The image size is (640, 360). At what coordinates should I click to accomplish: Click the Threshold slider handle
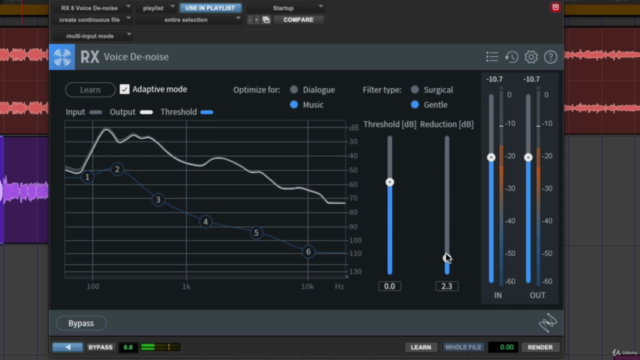pyautogui.click(x=390, y=182)
